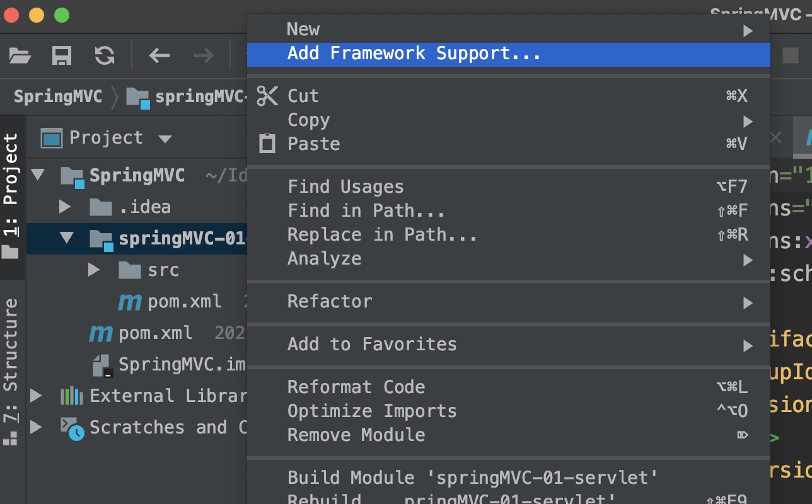Click the External Libraries icon
The image size is (812, 504).
point(72,396)
